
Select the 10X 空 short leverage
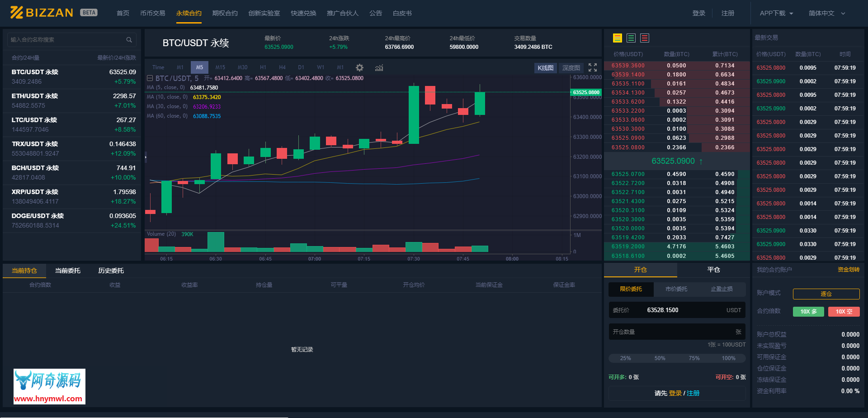pos(844,312)
